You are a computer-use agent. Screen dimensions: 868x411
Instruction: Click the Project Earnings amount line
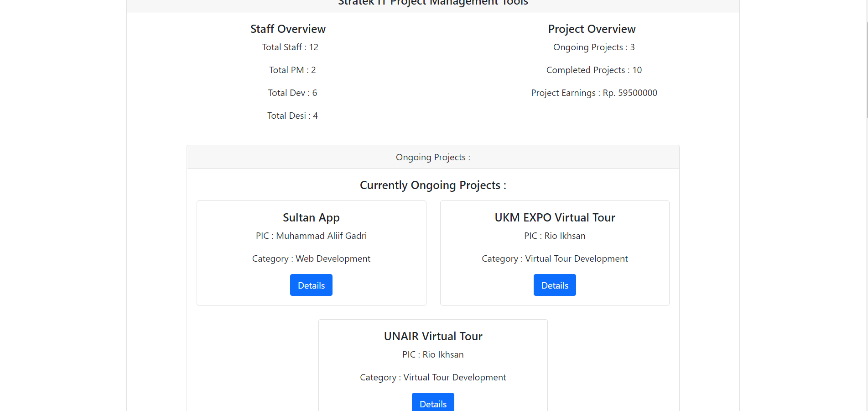click(x=594, y=93)
